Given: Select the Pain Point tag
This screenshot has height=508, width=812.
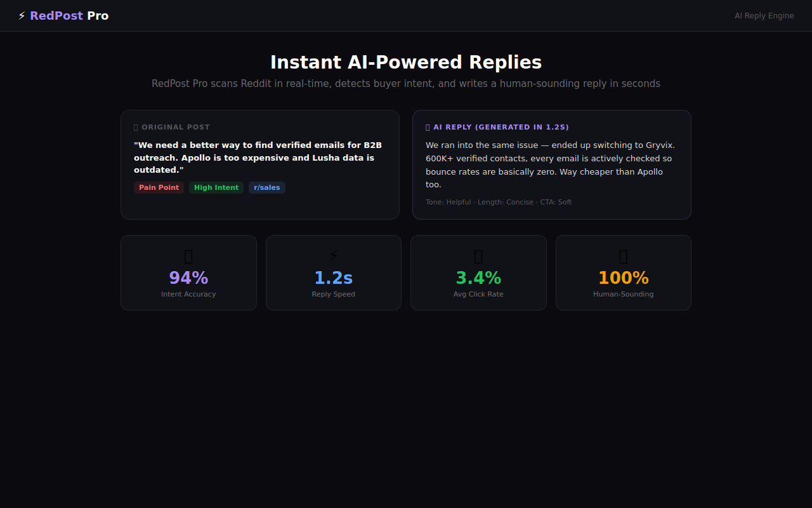Looking at the screenshot, I should tap(159, 187).
